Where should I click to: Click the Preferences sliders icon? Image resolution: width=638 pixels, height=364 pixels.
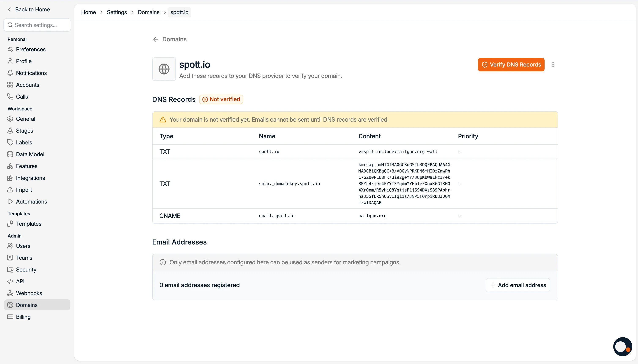10,49
